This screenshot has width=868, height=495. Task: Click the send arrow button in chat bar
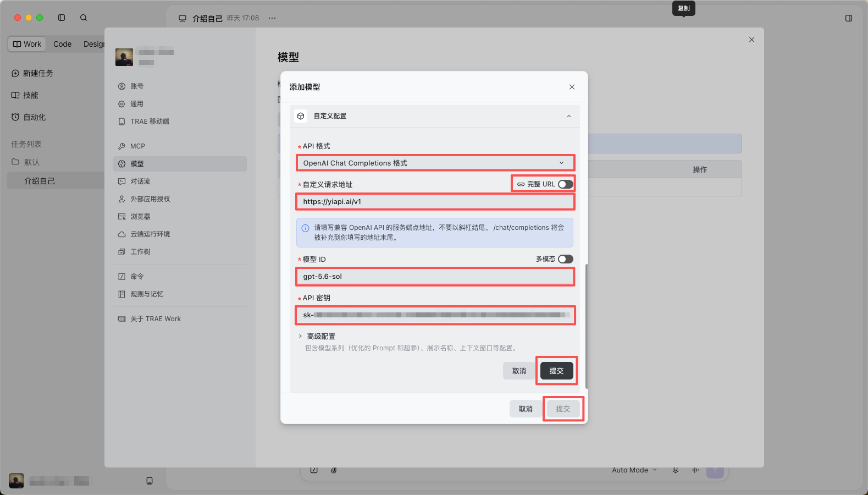pyautogui.click(x=715, y=472)
